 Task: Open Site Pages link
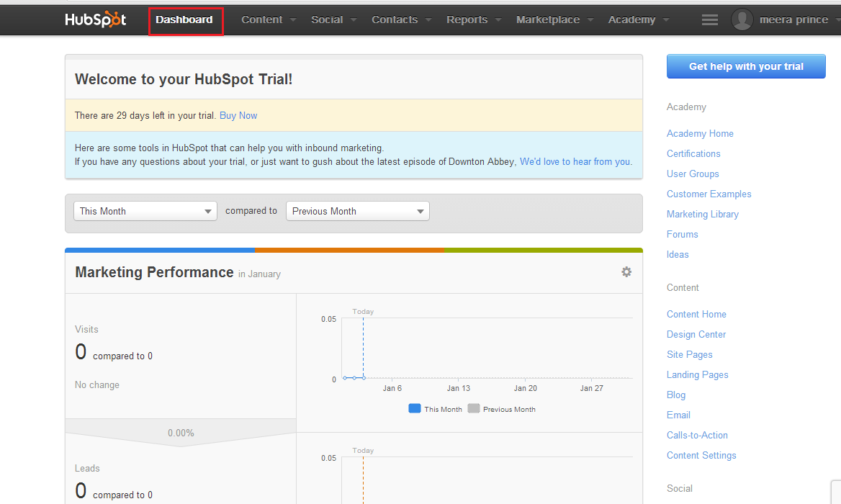[x=690, y=354]
